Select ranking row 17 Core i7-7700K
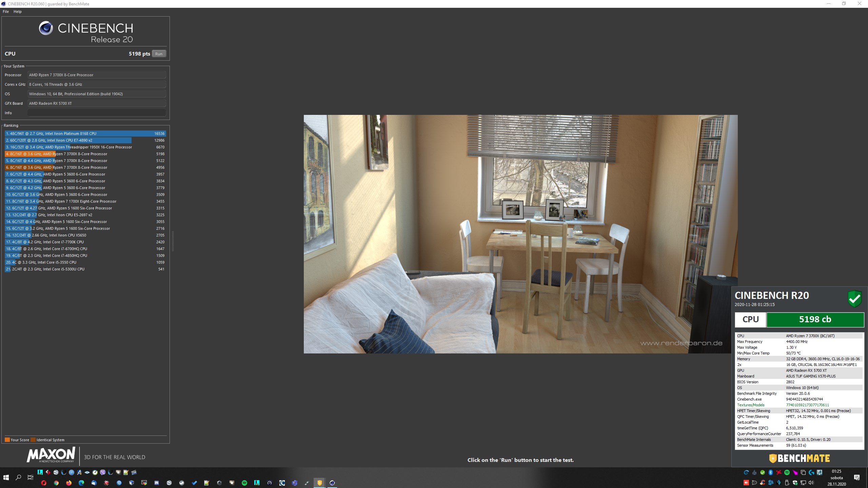 (85, 242)
